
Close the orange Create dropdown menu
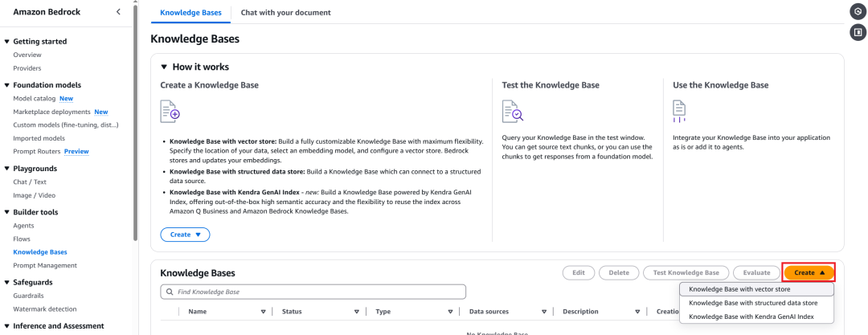pyautogui.click(x=809, y=273)
